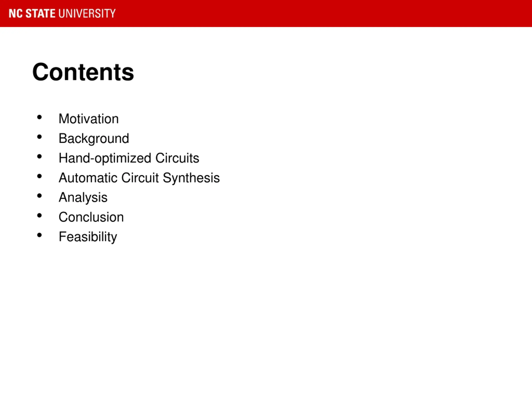Viewport: 532px width, 399px height.
Task: Click the bullet dot beside Conclusion
Action: [x=39, y=216]
